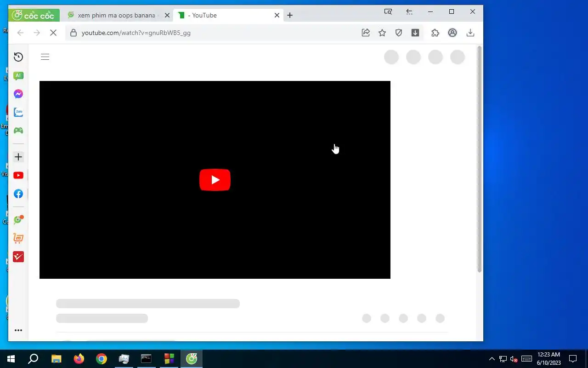Image resolution: width=588 pixels, height=368 pixels.
Task: Open the Cốc Cốc main menu button
Action: point(34,15)
